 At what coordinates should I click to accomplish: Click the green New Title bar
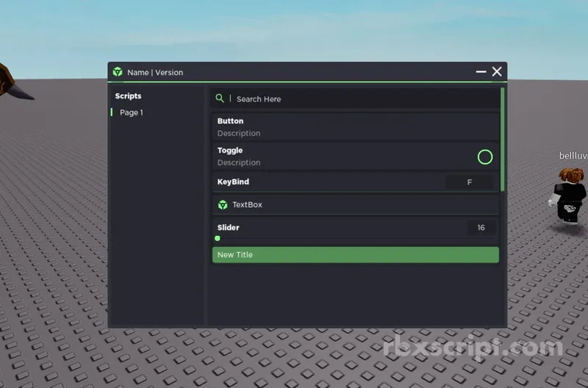tap(356, 254)
